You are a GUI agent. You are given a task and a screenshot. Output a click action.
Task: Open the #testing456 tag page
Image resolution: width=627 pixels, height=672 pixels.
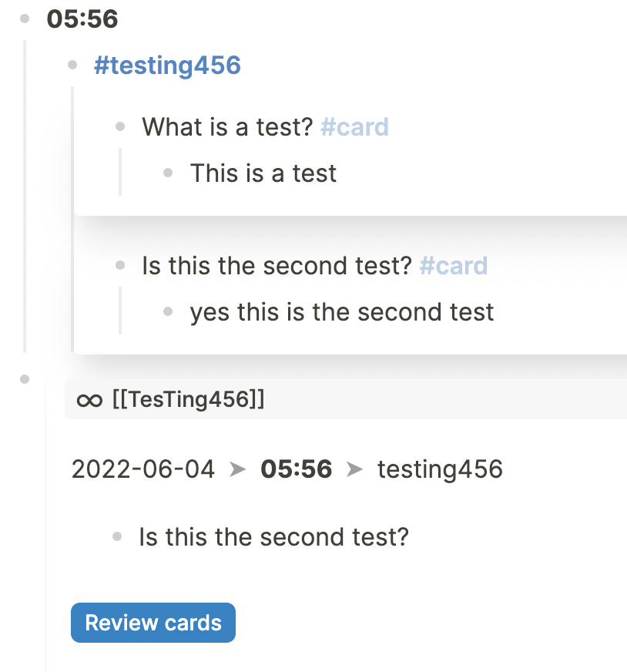(166, 66)
